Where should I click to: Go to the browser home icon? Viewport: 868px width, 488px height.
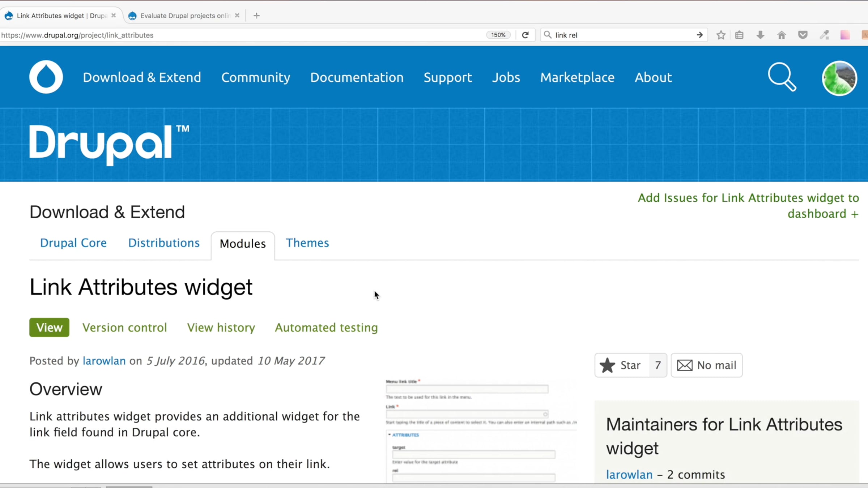[782, 35]
